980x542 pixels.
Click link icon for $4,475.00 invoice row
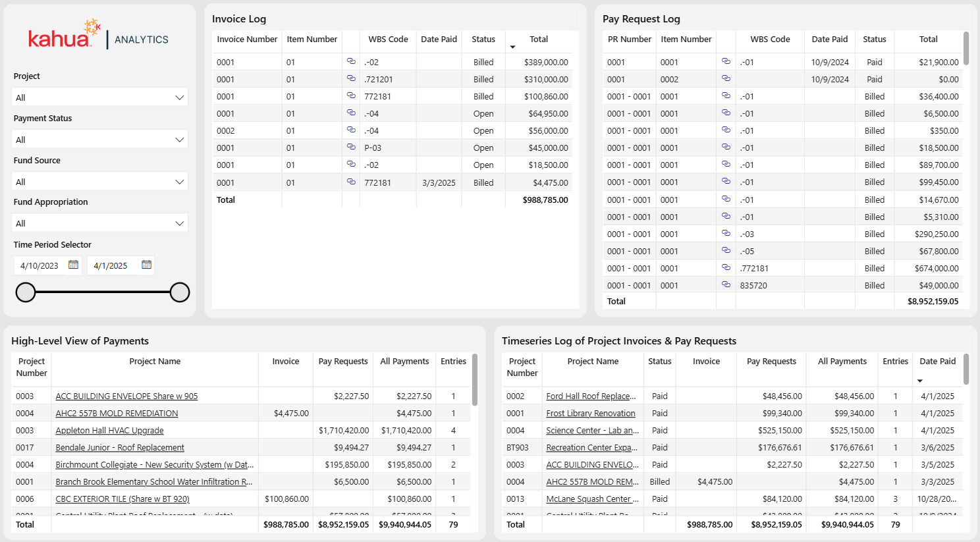tap(351, 182)
